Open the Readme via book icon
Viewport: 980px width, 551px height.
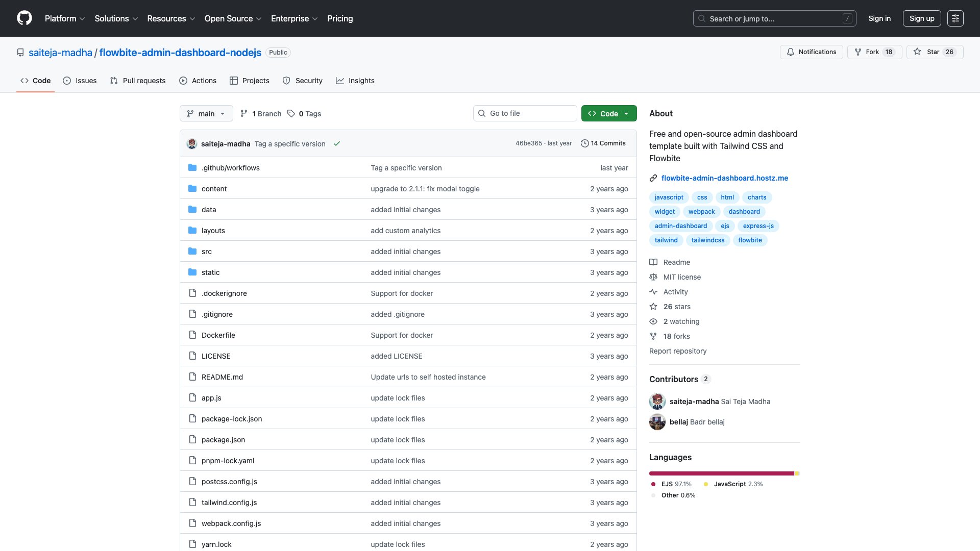point(653,262)
